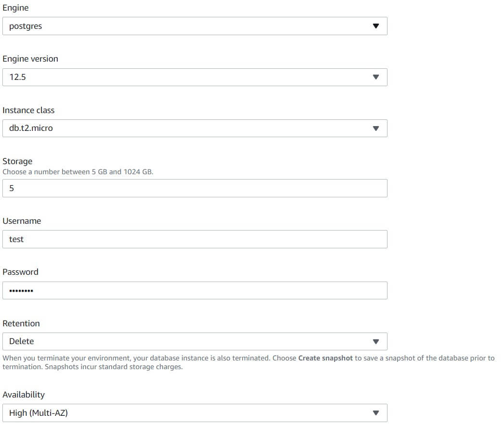Expand the Engine version 12.5 dropdown
This screenshot has width=504, height=424.
click(195, 77)
